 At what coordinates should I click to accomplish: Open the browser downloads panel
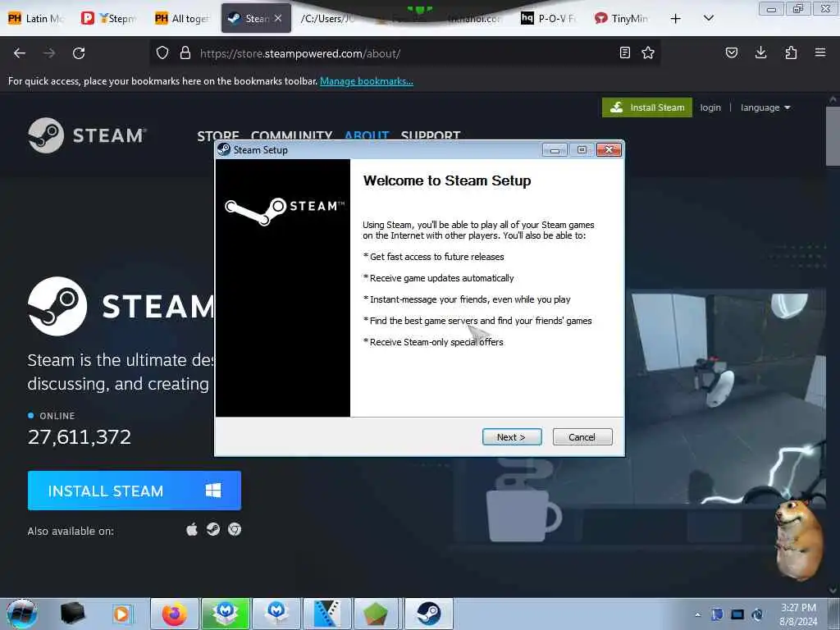tap(760, 52)
